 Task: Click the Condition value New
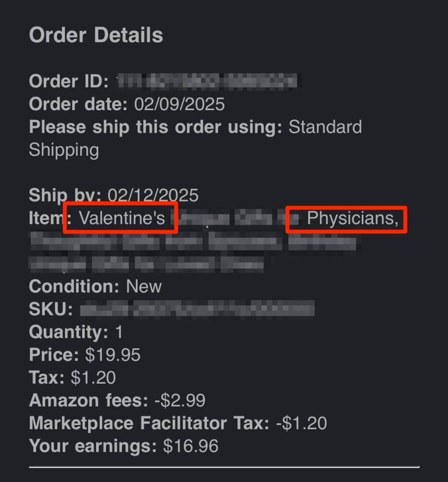144,286
